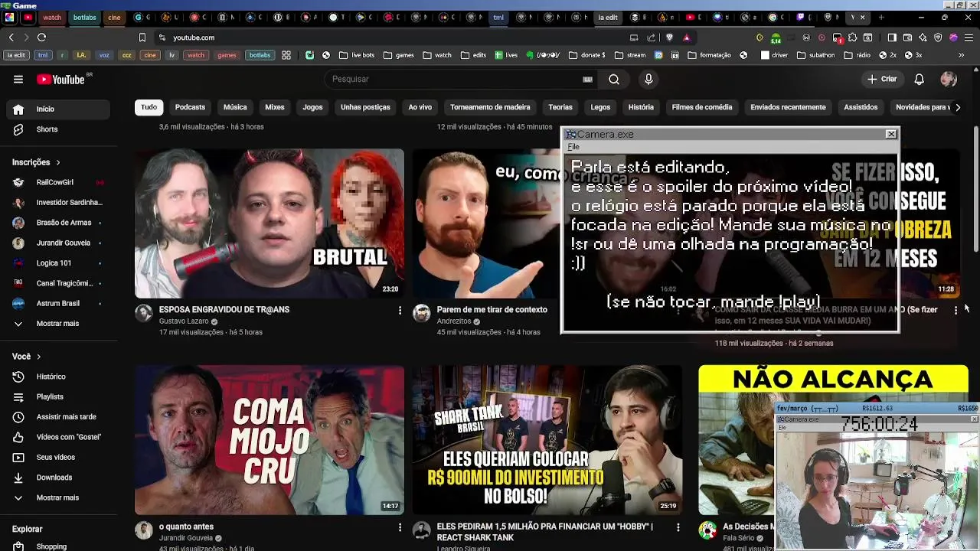Image resolution: width=980 pixels, height=551 pixels.
Task: Open the 'live bots' bookmarks folder
Action: point(357,55)
